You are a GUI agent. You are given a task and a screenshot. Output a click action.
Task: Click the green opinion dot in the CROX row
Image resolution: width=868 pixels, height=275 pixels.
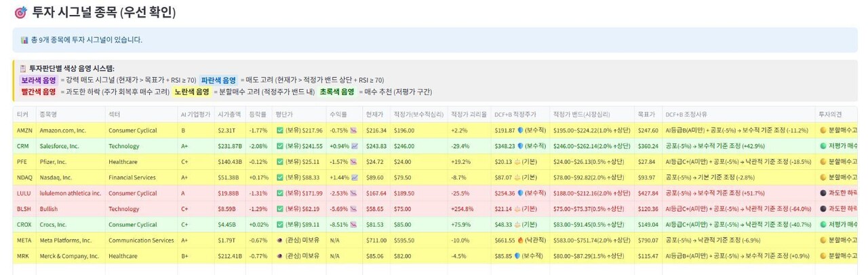(x=823, y=225)
